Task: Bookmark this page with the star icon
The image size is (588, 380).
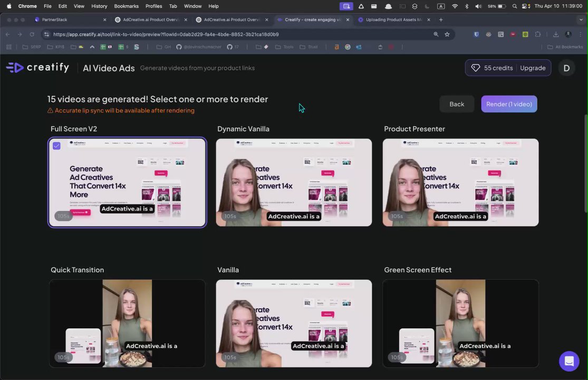Action: point(447,34)
